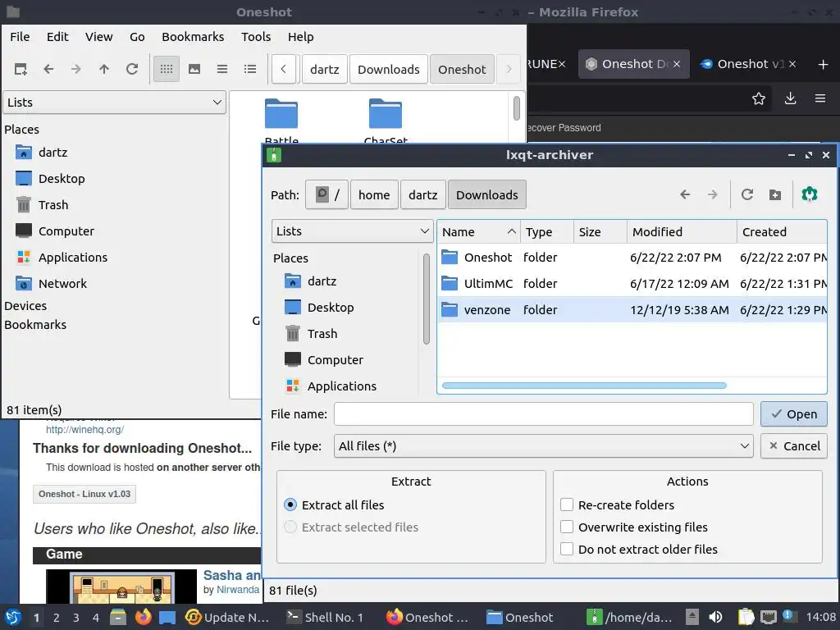Click Downloads path button in archiver dialog

coord(487,194)
